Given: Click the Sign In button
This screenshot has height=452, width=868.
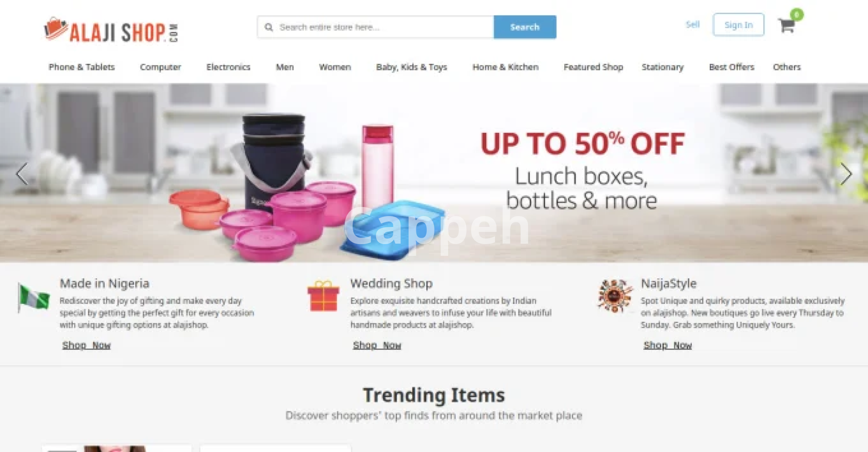Looking at the screenshot, I should coord(739,25).
